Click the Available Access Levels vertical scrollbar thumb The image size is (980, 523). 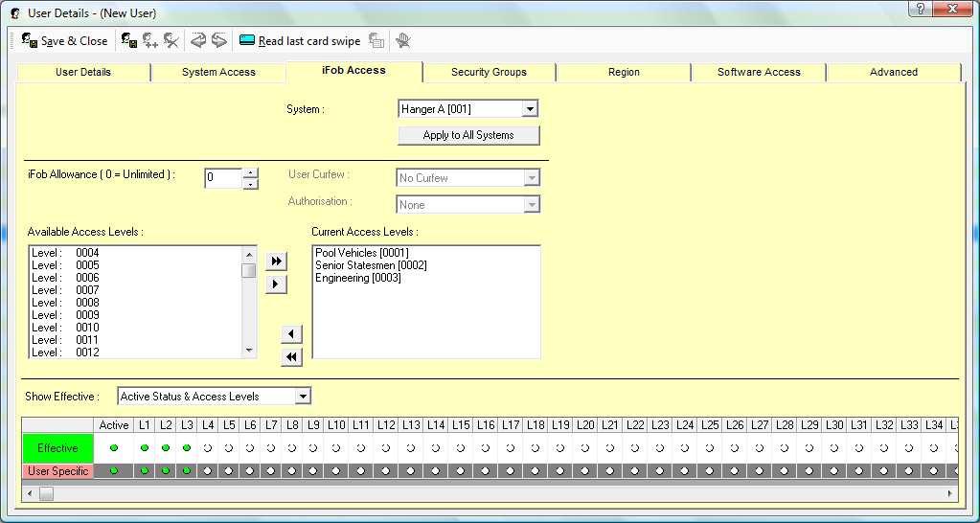(x=249, y=270)
